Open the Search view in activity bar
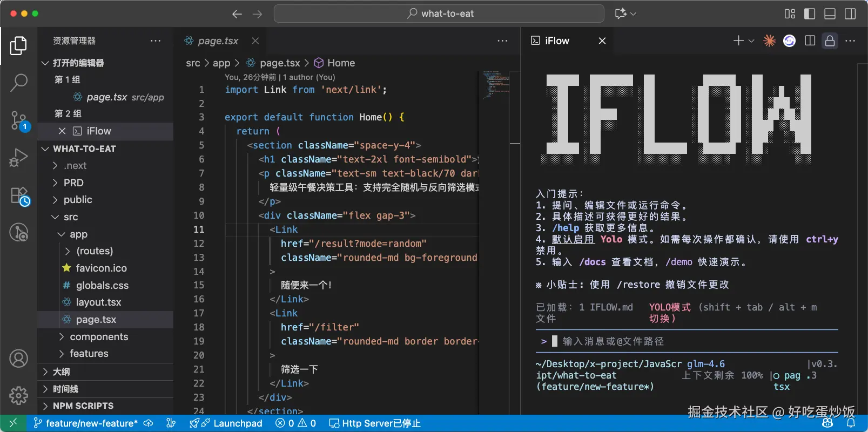The width and height of the screenshot is (868, 432). [x=18, y=83]
